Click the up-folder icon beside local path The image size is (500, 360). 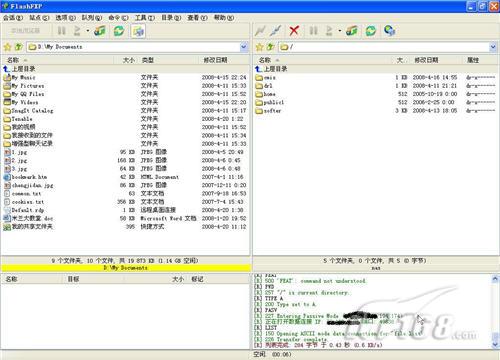point(19,47)
